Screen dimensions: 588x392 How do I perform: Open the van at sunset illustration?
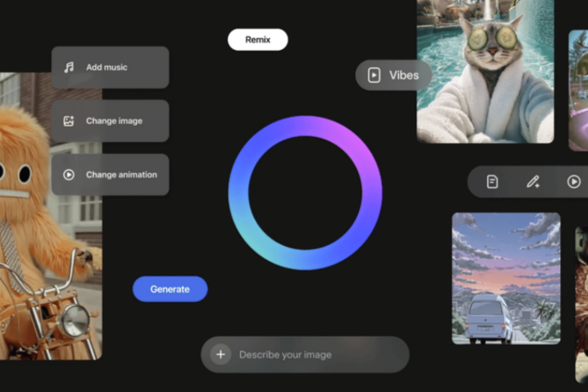point(506,278)
